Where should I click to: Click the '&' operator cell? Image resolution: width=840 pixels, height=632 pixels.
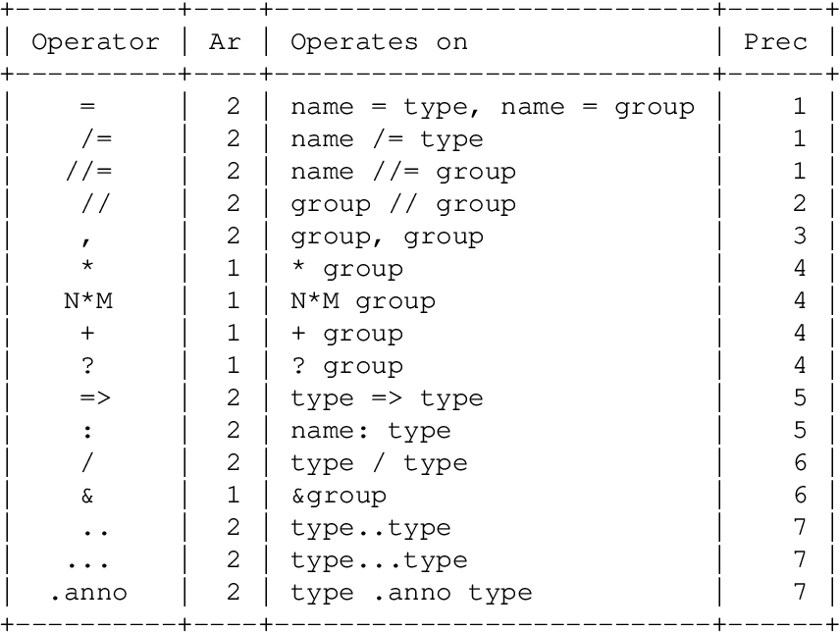pos(88,495)
